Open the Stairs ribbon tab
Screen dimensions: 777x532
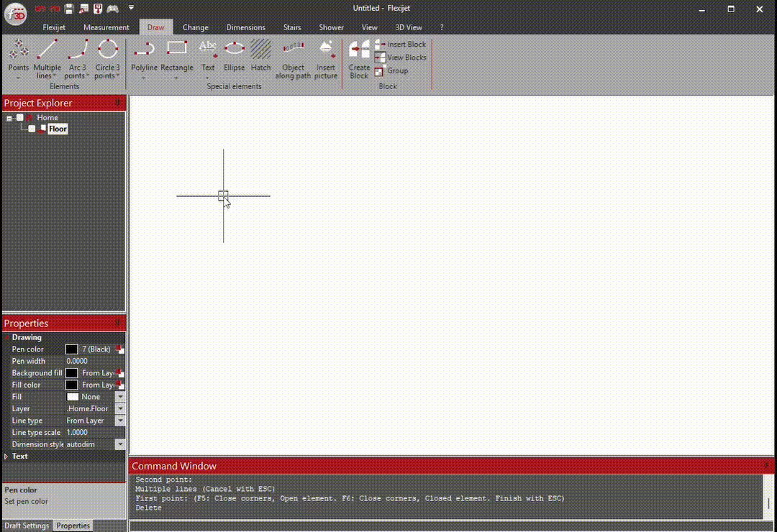(292, 27)
